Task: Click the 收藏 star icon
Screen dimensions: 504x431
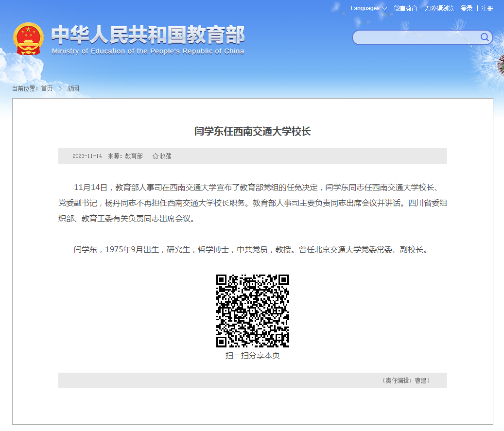Action: pyautogui.click(x=156, y=156)
